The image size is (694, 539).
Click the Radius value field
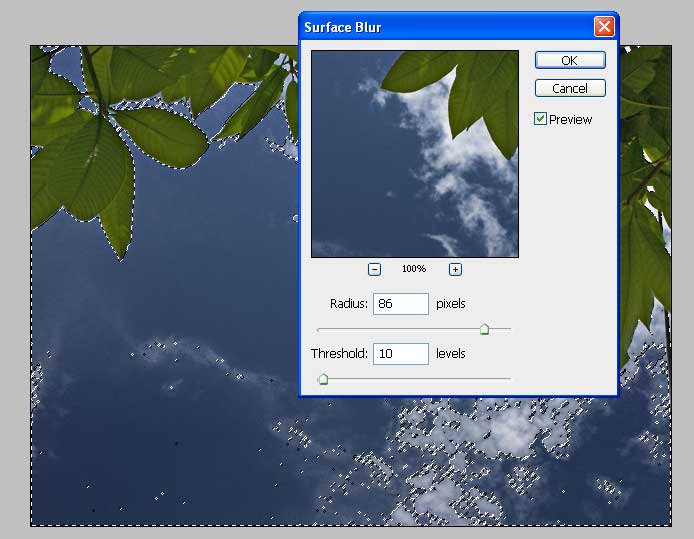pos(401,304)
